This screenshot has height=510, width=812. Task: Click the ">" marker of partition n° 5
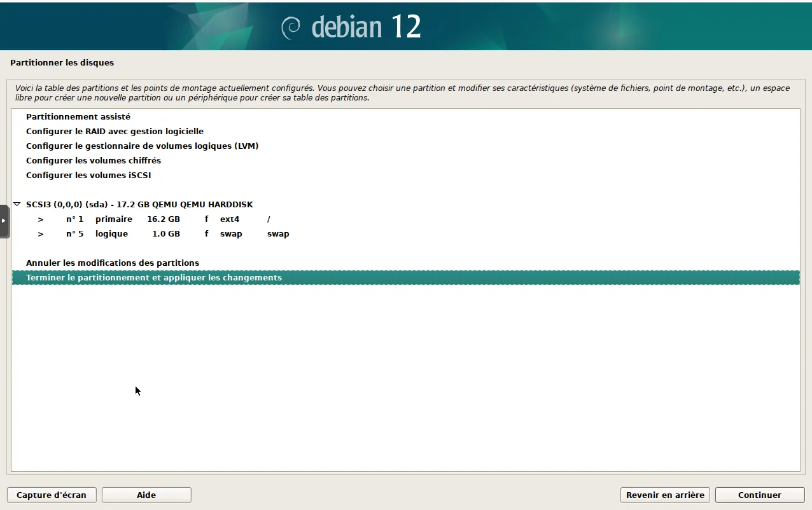pos(41,234)
